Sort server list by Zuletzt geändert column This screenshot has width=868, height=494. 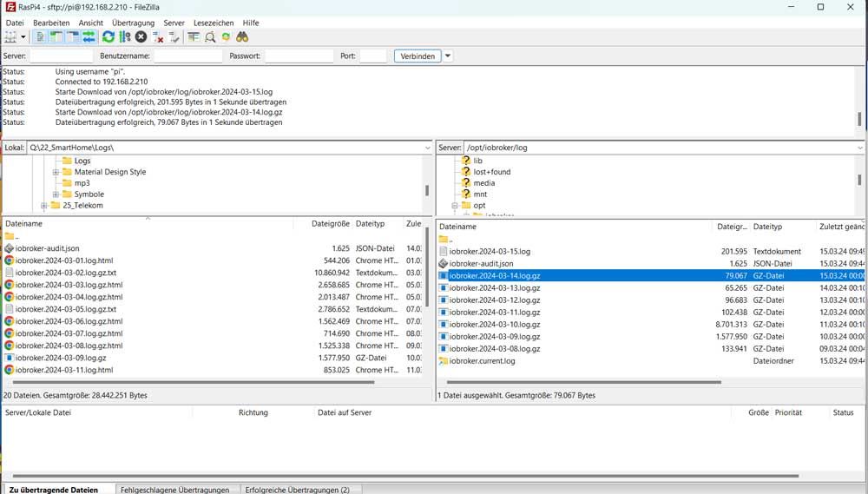[x=841, y=227]
